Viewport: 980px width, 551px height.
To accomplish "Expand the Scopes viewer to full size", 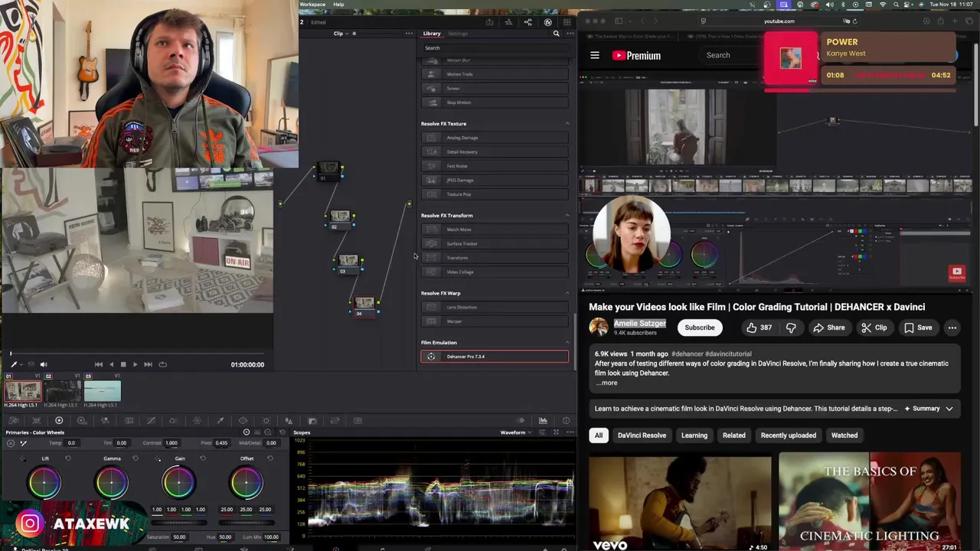I will (556, 432).
